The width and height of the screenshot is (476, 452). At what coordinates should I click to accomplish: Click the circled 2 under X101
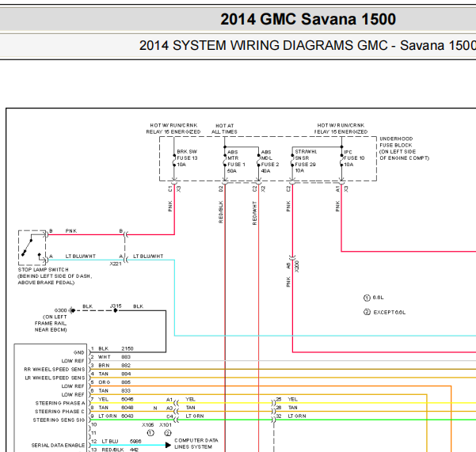(x=168, y=433)
